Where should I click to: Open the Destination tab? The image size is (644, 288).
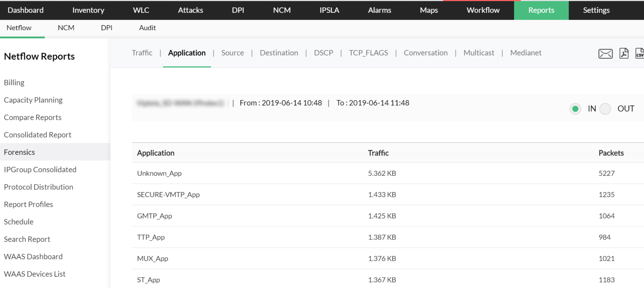279,53
